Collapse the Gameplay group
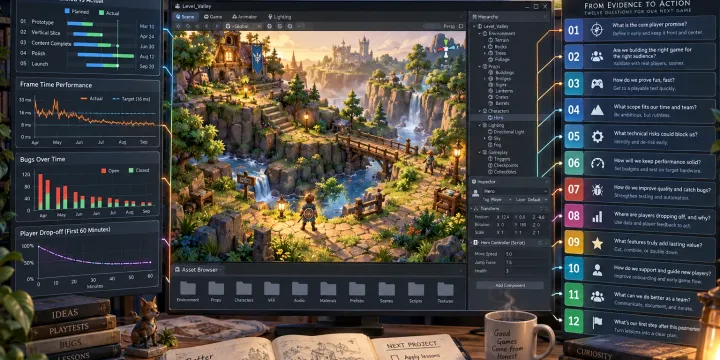The width and height of the screenshot is (720, 360). [x=479, y=152]
